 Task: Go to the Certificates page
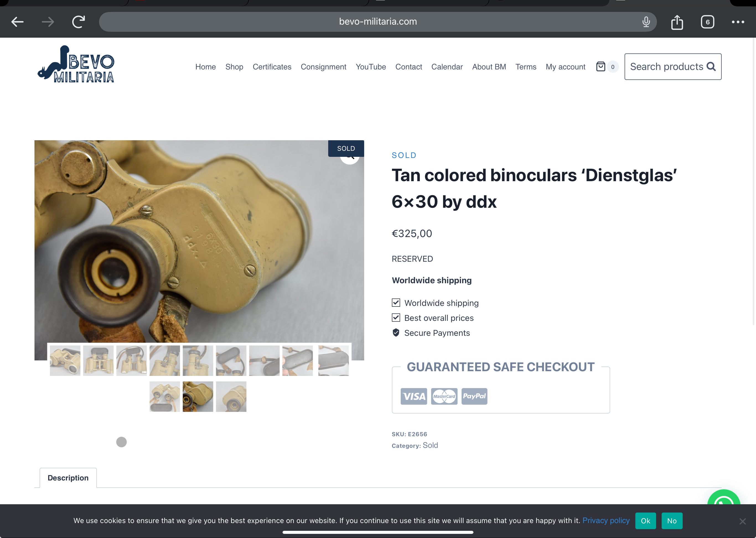[272, 67]
